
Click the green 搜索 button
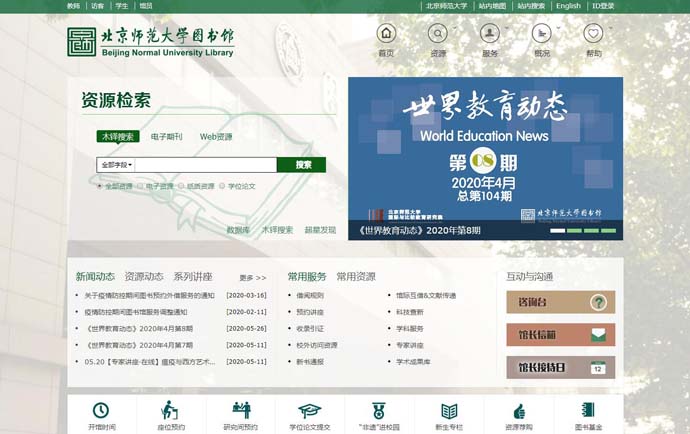coord(301,165)
